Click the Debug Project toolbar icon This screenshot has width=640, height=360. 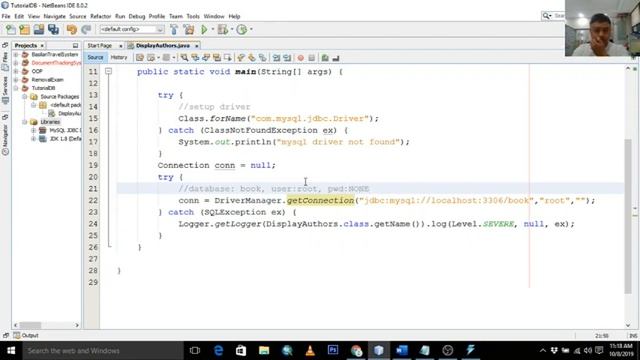click(222, 29)
